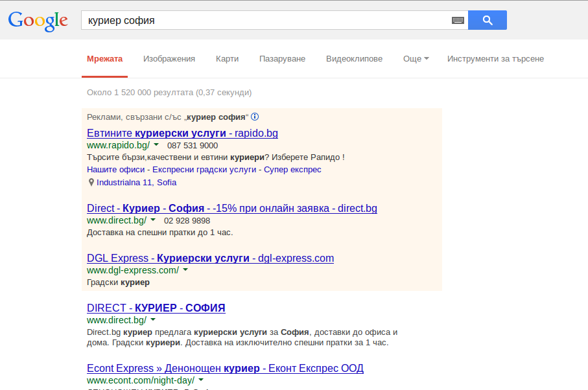Switch to the Изображения tab
This screenshot has height=390, width=588.
(169, 59)
